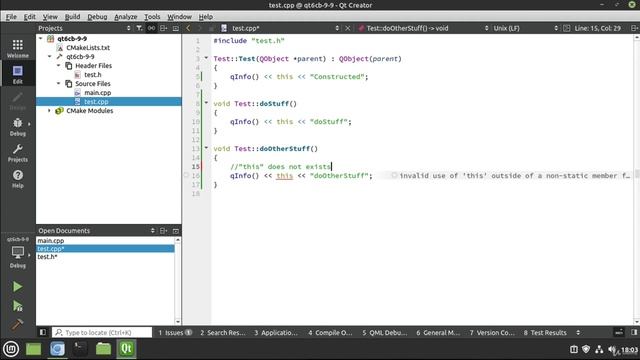640x360 pixels.
Task: Toggle the progress details button in status bar
Action: [x=619, y=332]
